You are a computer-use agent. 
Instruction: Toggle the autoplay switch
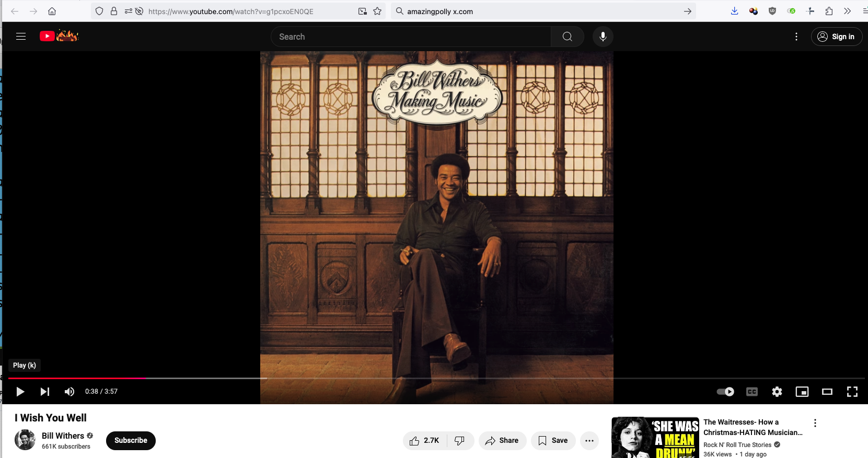(725, 392)
